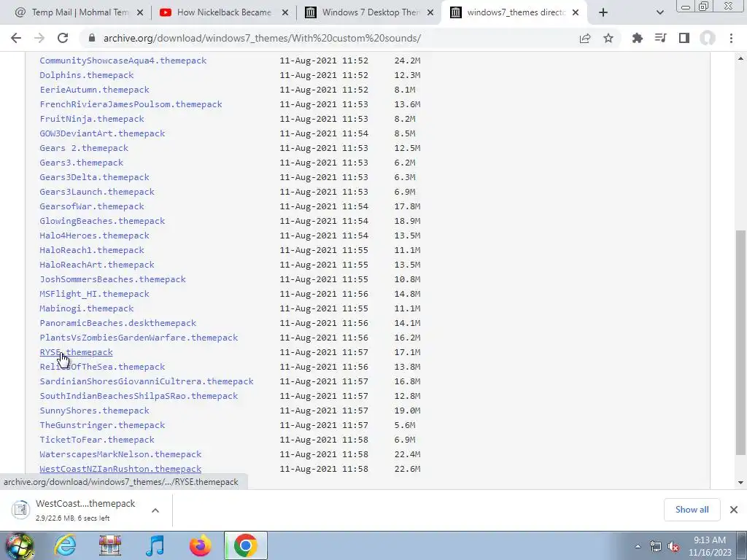The image size is (747, 560).
Task: Click WaterscapesMarkNelson.themepack link
Action: pos(120,454)
